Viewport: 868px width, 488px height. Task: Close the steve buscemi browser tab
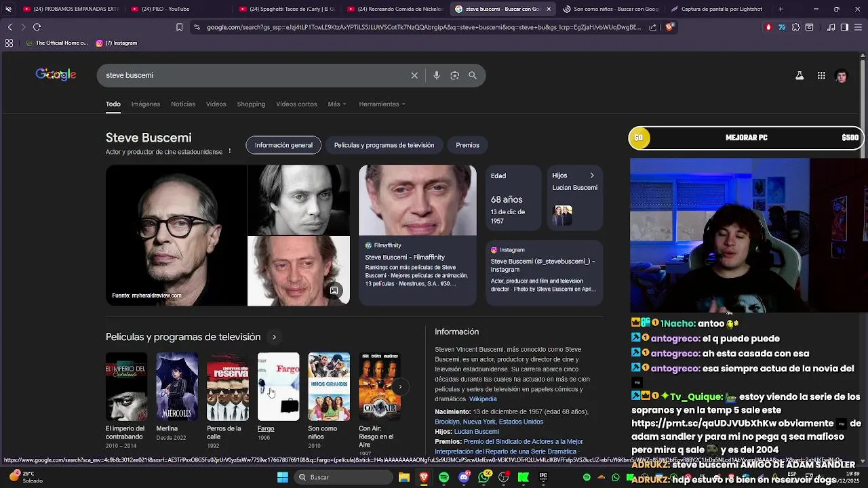tap(549, 9)
